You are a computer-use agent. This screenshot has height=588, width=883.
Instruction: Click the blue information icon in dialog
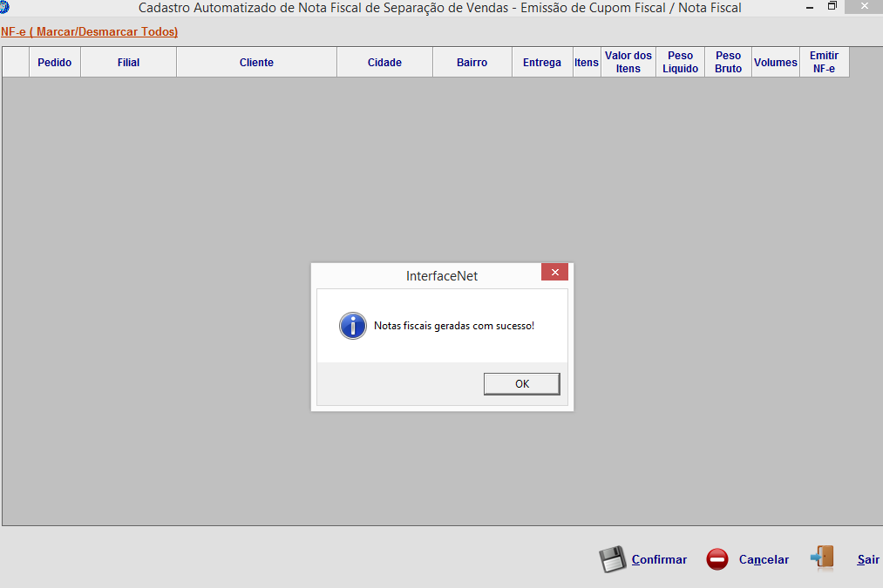352,326
